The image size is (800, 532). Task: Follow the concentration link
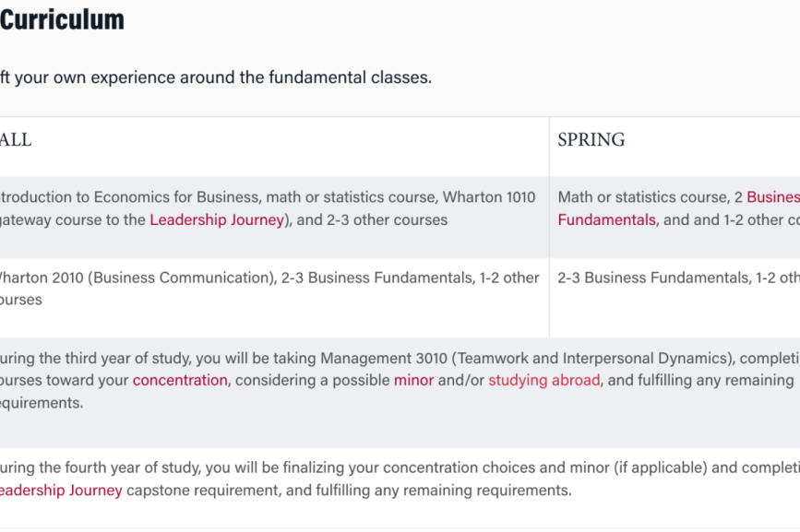pyautogui.click(x=180, y=381)
